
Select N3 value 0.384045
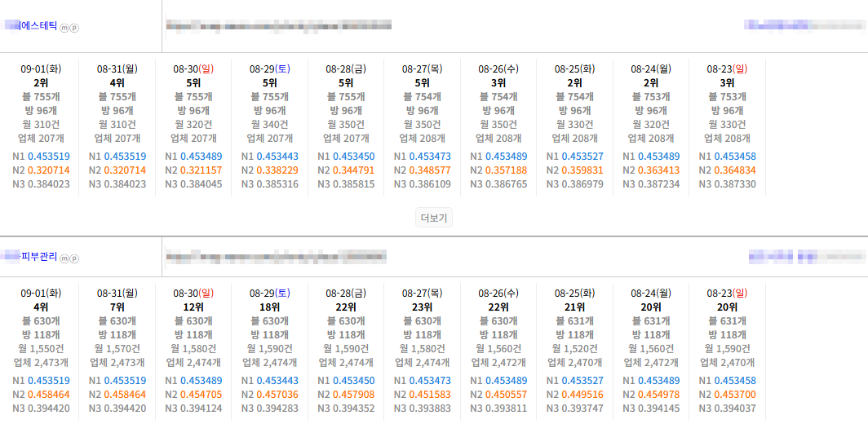[201, 183]
